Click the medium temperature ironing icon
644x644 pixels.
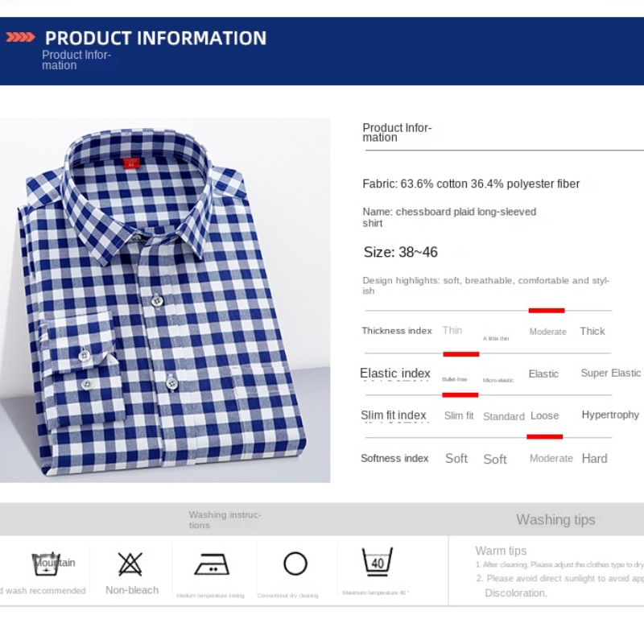coord(212,564)
